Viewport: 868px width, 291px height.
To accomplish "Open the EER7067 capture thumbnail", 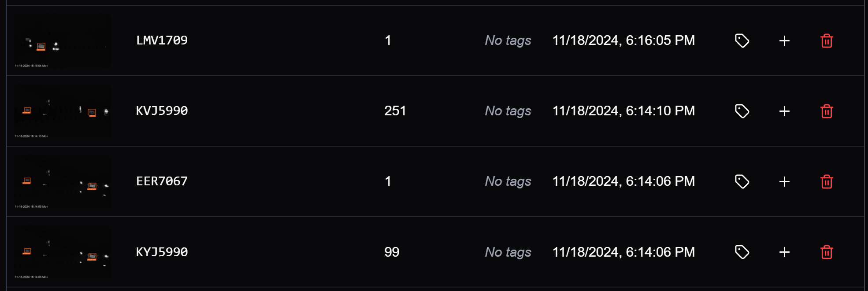I will 62,181.
